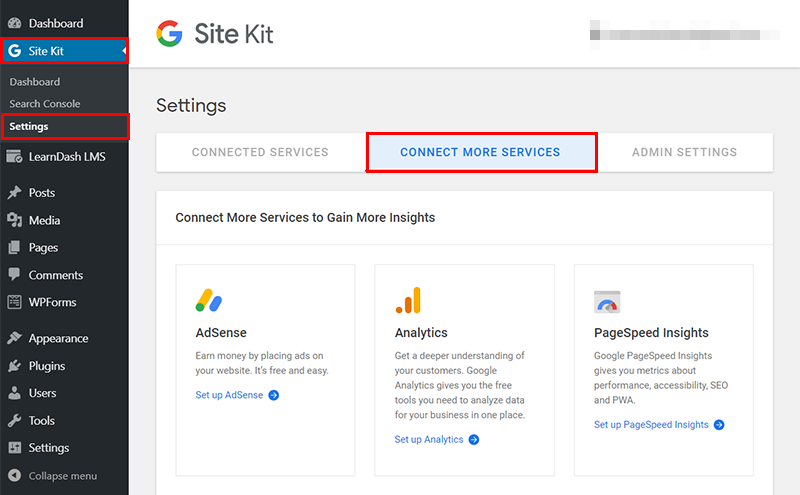Screen dimensions: 800x495
Task: Open Plugins via the plug icon
Action: click(x=15, y=366)
